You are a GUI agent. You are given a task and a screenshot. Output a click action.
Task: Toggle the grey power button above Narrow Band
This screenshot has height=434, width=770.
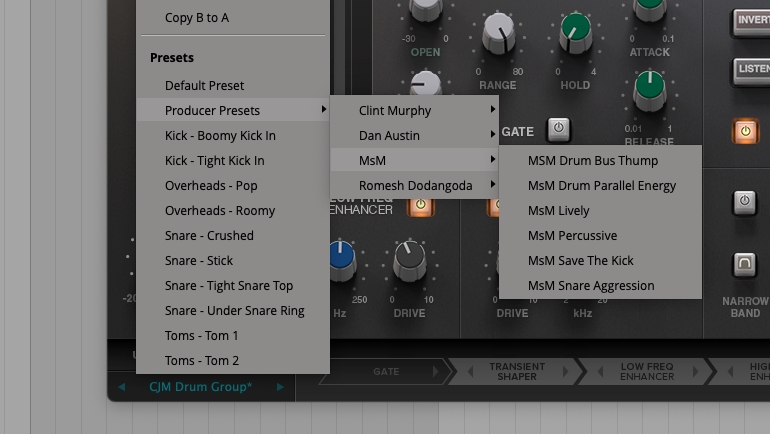click(x=744, y=202)
